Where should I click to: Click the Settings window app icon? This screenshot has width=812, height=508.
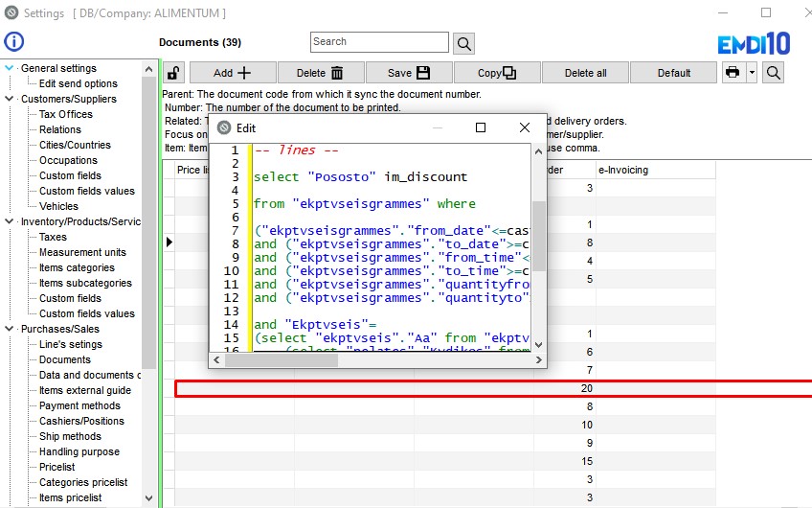[11, 13]
